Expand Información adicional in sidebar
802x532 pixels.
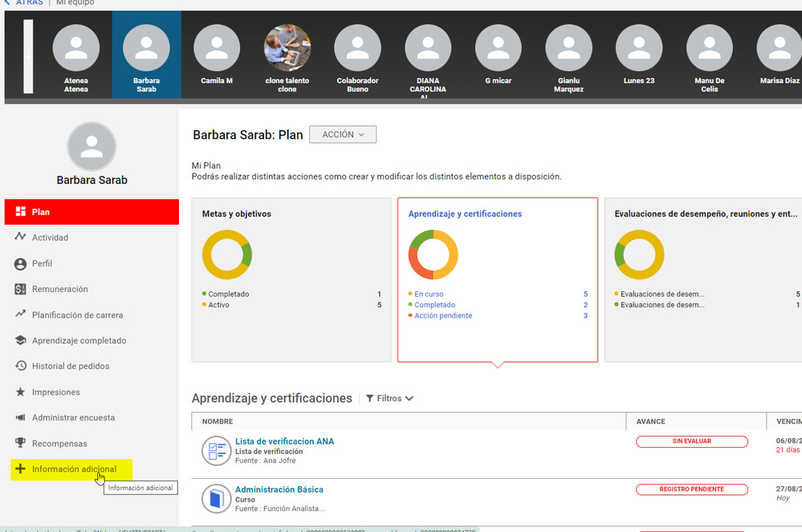(x=73, y=469)
